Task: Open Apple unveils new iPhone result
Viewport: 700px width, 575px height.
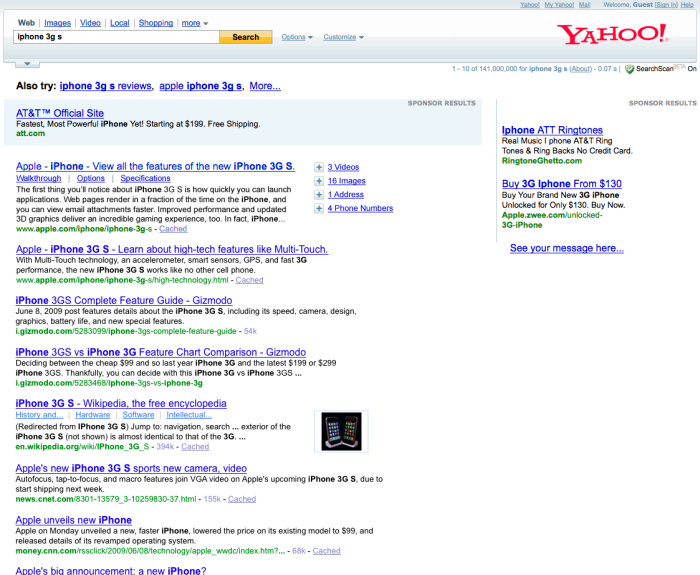Action: (x=74, y=520)
